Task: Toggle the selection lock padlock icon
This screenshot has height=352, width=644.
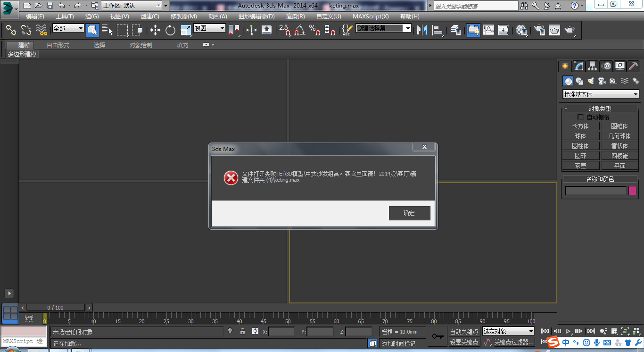Action: pyautogui.click(x=242, y=331)
